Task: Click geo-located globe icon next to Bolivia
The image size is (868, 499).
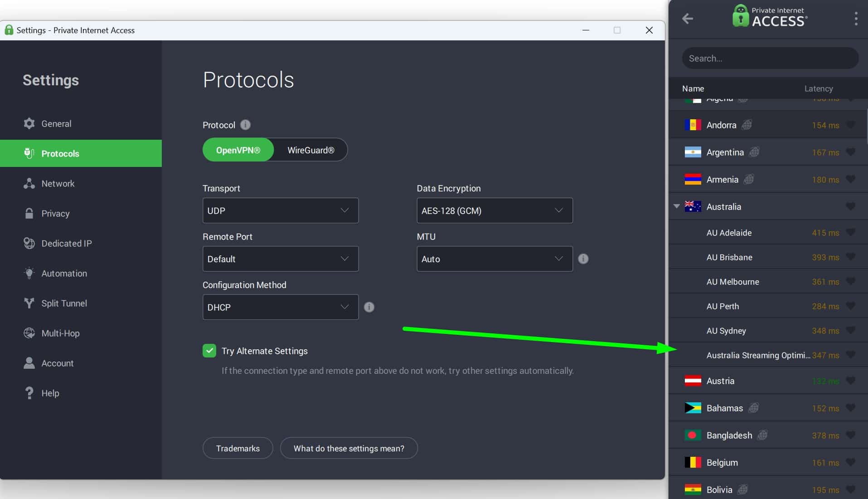Action: coord(742,489)
